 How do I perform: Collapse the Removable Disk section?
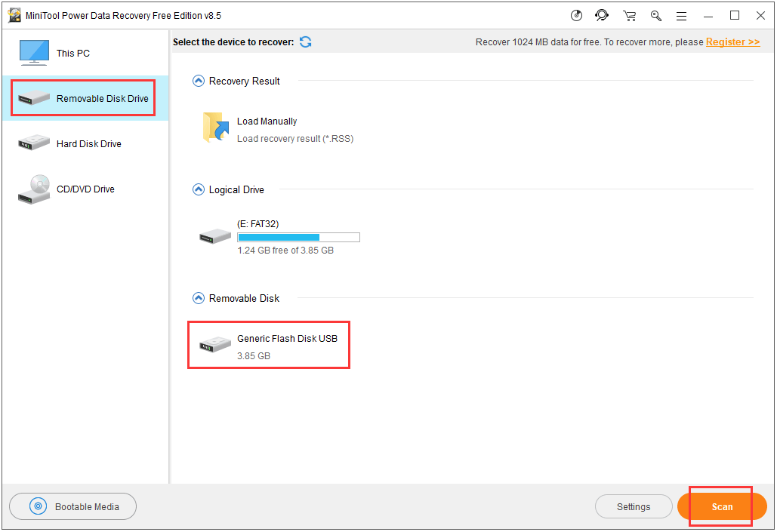pyautogui.click(x=199, y=298)
